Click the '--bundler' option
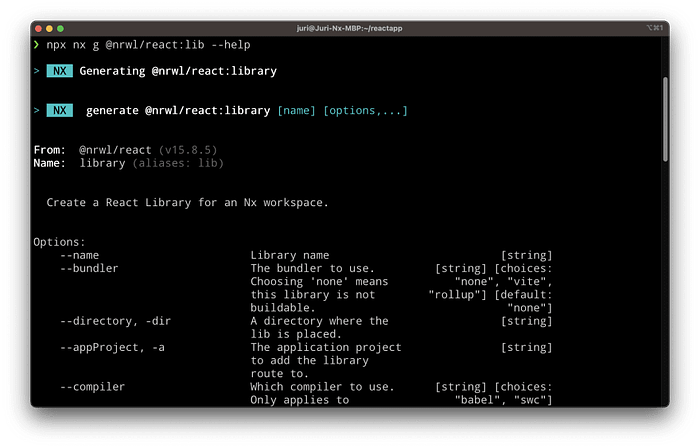This screenshot has height=448, width=700. tap(89, 268)
